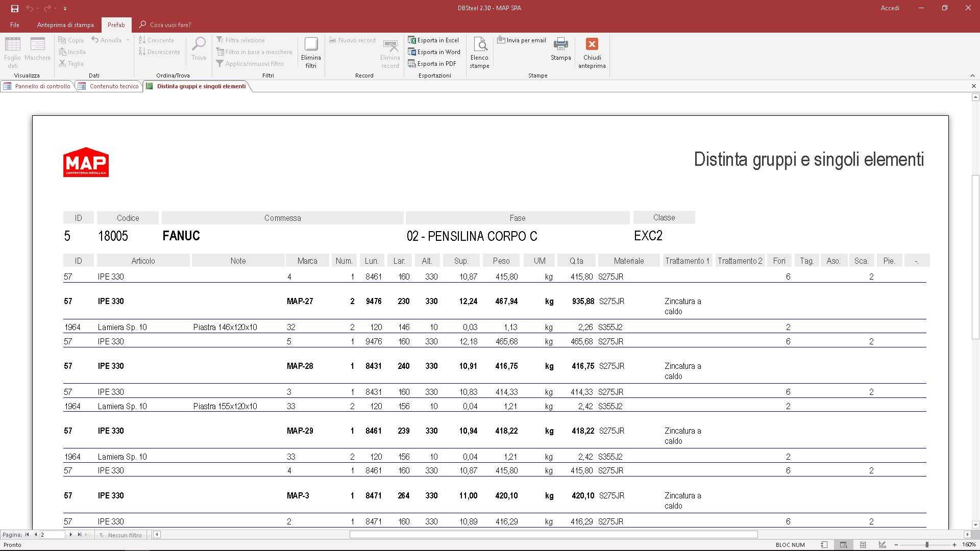This screenshot has height=551, width=980.
Task: Go to first page in page navigator
Action: 27,535
